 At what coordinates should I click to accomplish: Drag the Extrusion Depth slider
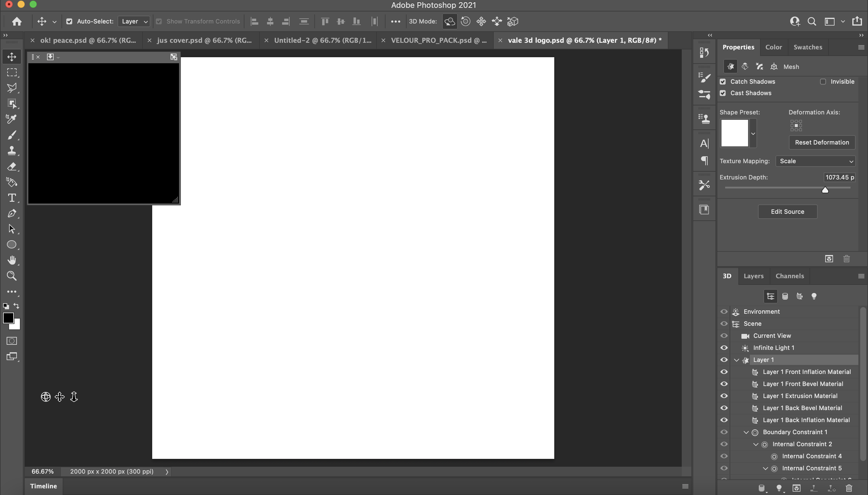point(825,189)
